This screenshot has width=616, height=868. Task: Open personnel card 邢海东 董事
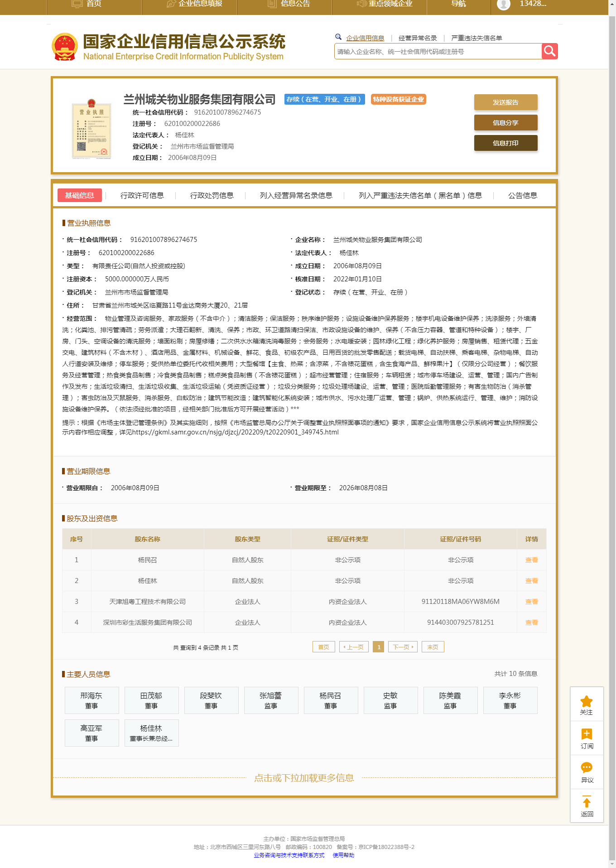tap(91, 700)
